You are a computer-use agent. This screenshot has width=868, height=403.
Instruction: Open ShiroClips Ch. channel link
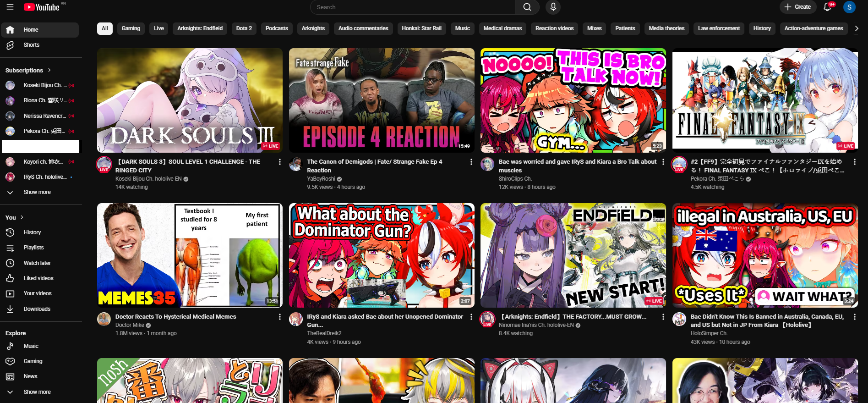515,179
